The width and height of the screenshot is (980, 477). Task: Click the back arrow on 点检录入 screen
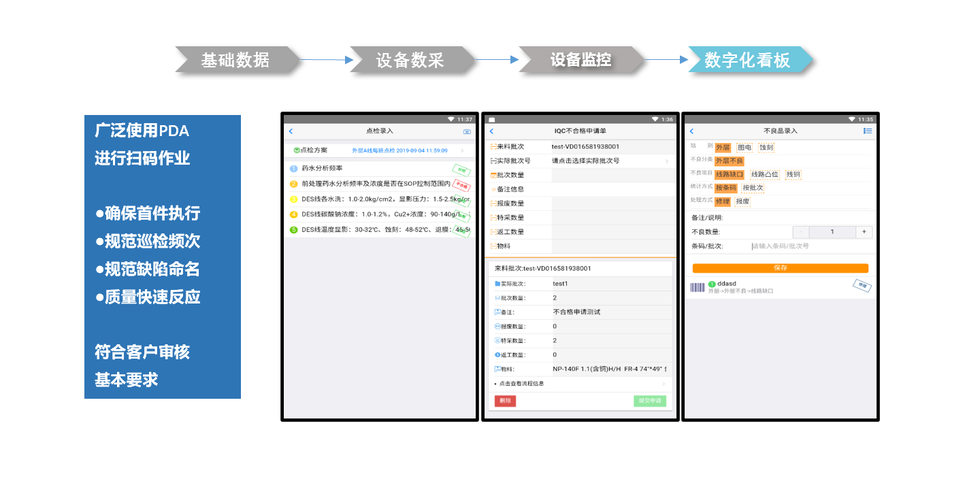(291, 131)
